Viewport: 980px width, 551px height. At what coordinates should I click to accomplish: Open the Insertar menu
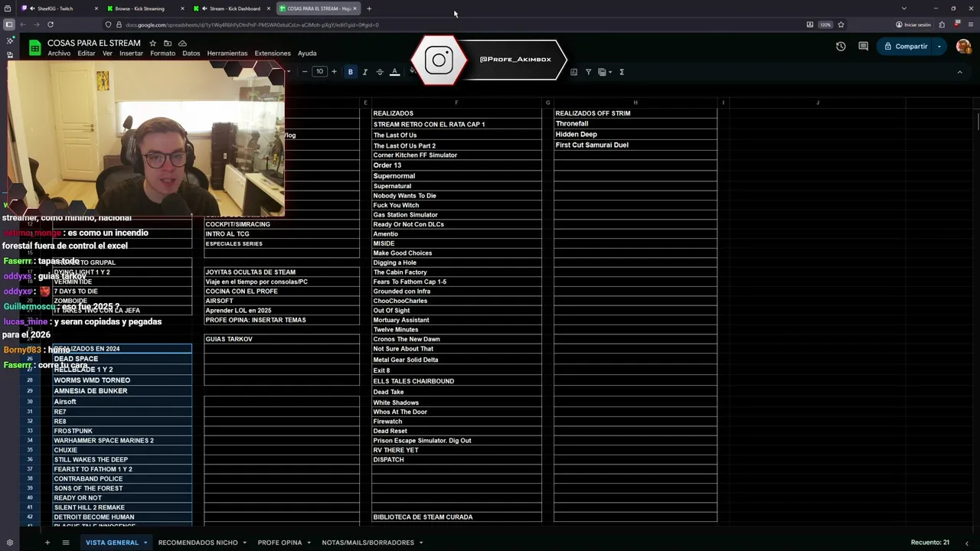(x=131, y=54)
